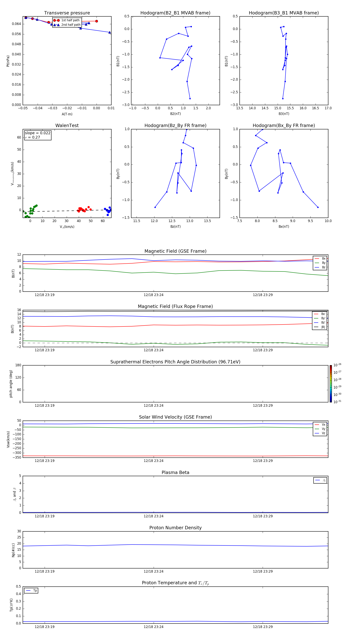Screen dimensions: 351x644
Task: Click the 'pitch angle (deg)' y-axis label
Action: pyautogui.click(x=11, y=384)
